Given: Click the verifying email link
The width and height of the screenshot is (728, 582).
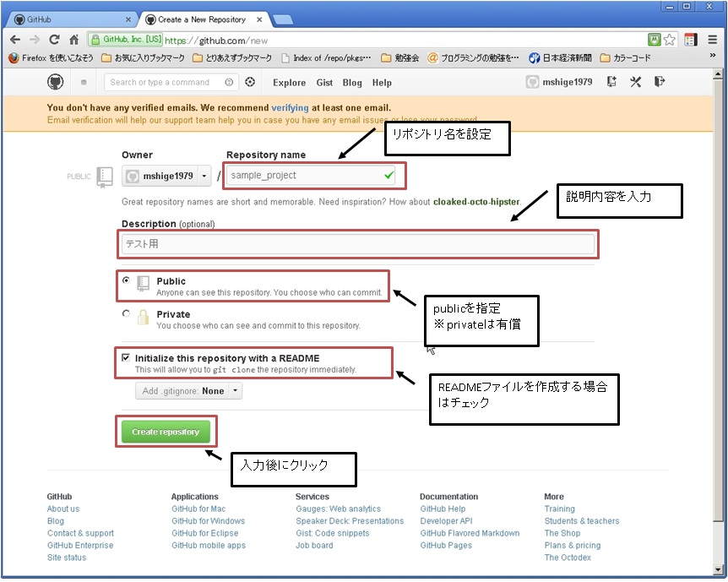Looking at the screenshot, I should click(x=290, y=108).
